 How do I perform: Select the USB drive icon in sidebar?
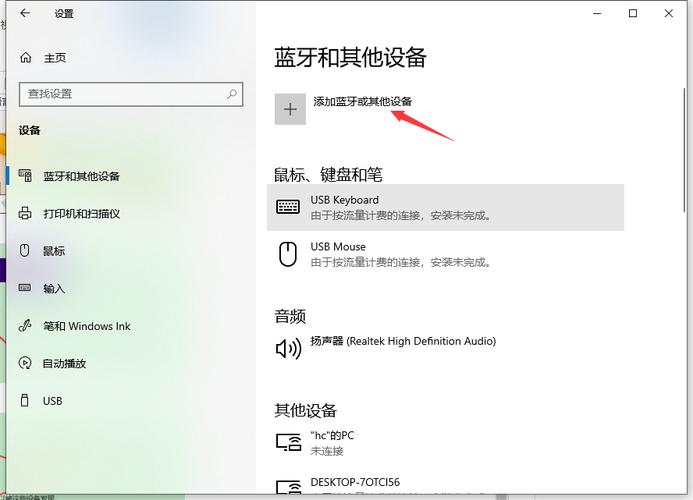pyautogui.click(x=25, y=401)
